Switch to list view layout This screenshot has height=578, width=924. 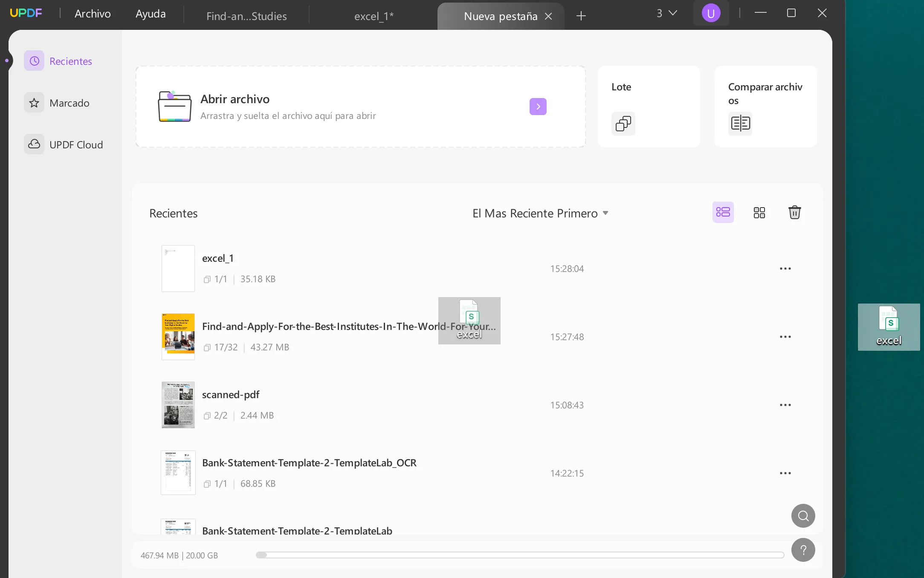coord(723,212)
